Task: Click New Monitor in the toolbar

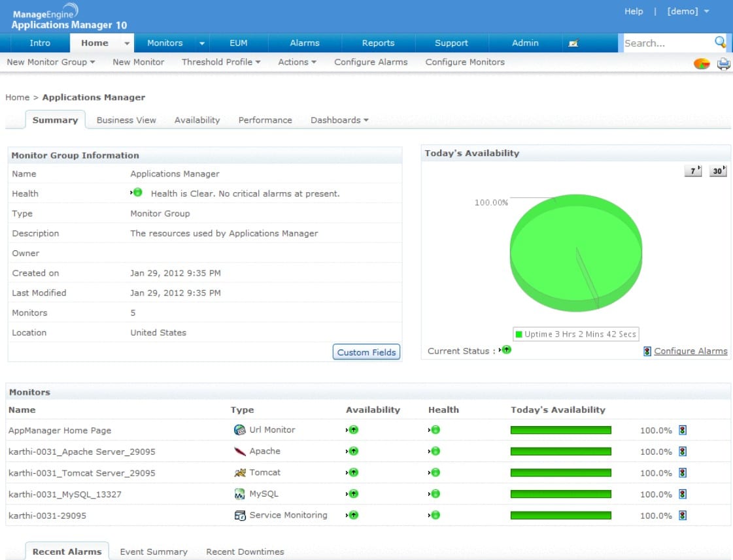Action: [139, 62]
